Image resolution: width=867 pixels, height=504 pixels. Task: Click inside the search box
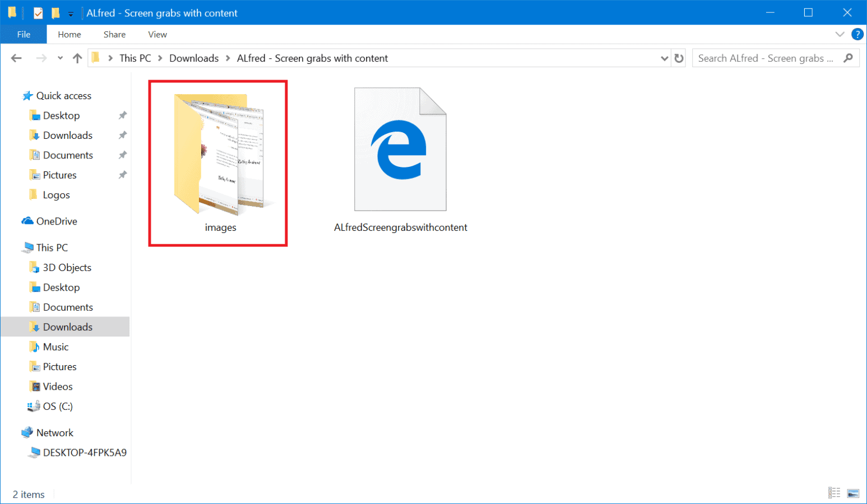pyautogui.click(x=762, y=58)
